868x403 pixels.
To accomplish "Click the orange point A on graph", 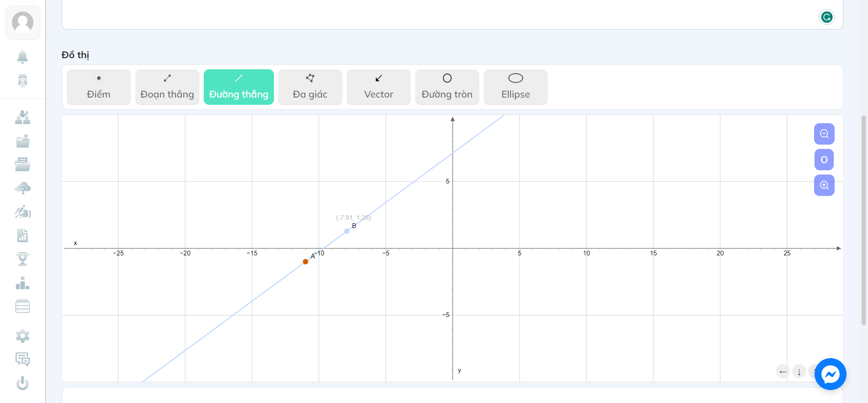I will coord(306,262).
